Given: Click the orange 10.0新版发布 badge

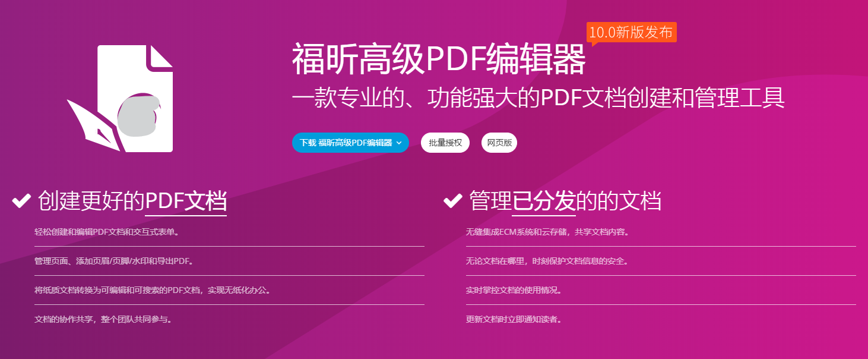Looking at the screenshot, I should 631,33.
